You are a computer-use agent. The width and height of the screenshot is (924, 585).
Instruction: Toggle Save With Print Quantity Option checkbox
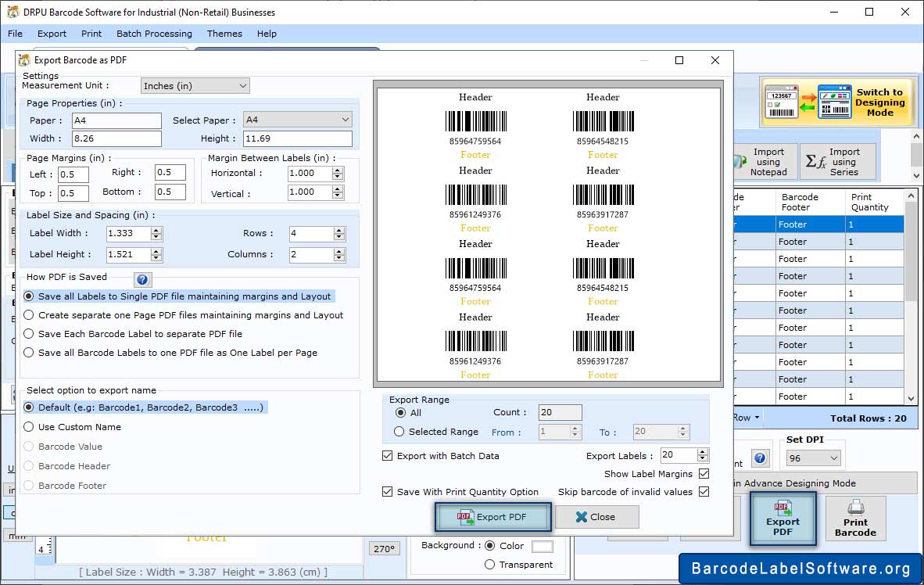(x=387, y=492)
